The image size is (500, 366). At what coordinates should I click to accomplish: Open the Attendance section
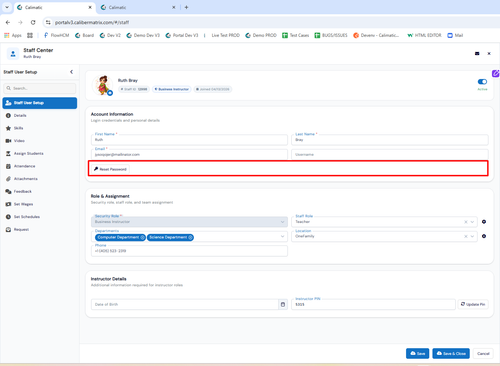40,166
